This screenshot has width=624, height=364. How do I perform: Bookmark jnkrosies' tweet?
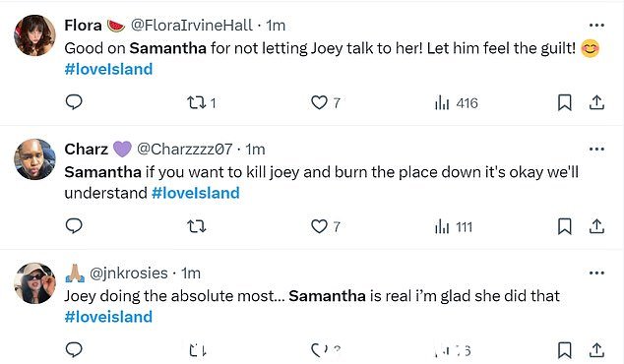[564, 350]
